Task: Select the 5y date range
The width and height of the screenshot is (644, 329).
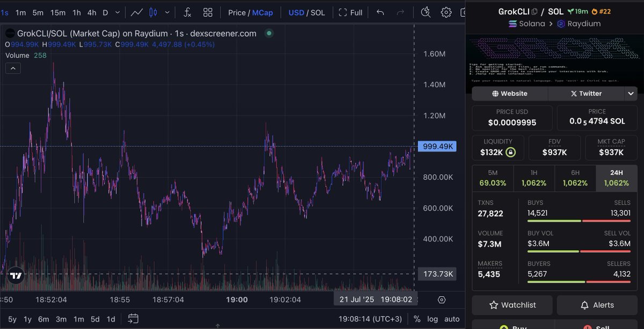Action: (x=12, y=319)
